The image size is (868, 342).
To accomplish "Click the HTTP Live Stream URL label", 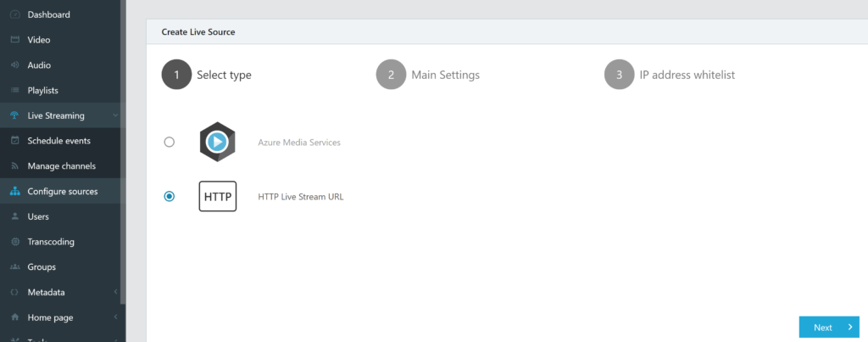I will (x=301, y=197).
